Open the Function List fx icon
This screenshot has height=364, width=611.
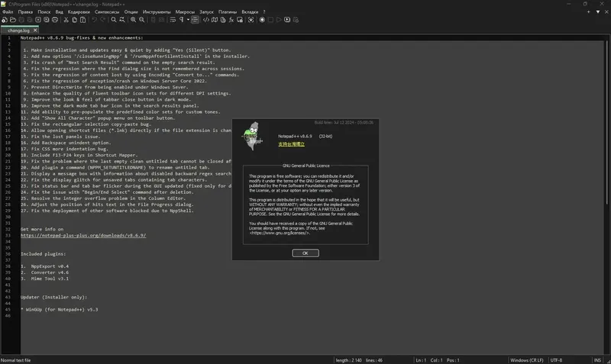(x=231, y=20)
